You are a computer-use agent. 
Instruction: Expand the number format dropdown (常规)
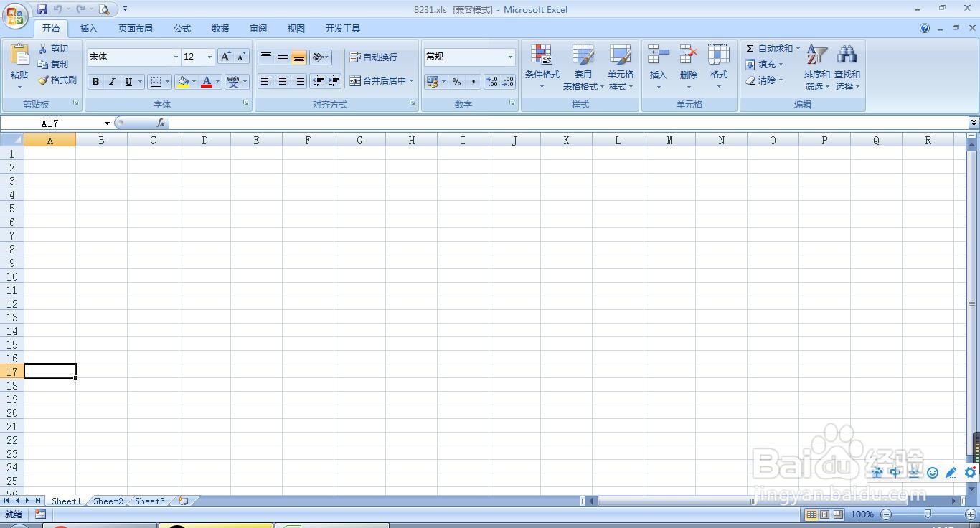(510, 57)
